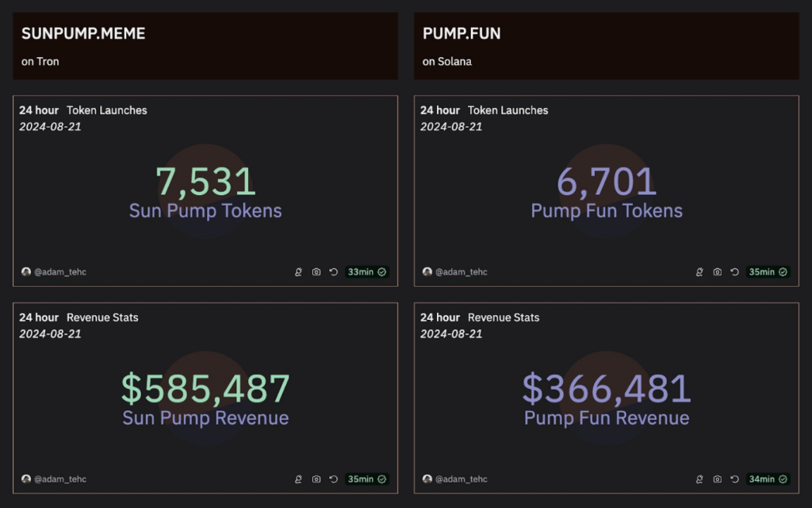Click the $366,481 Pump Fun Revenue counter
Screen dimensions: 812x508
click(607, 389)
